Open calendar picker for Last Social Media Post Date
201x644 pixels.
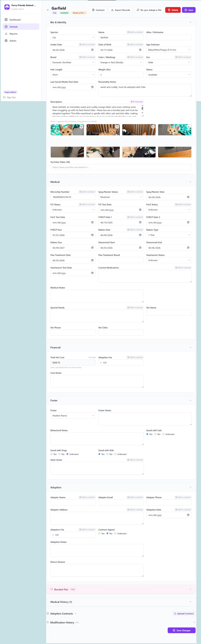(x=92, y=87)
